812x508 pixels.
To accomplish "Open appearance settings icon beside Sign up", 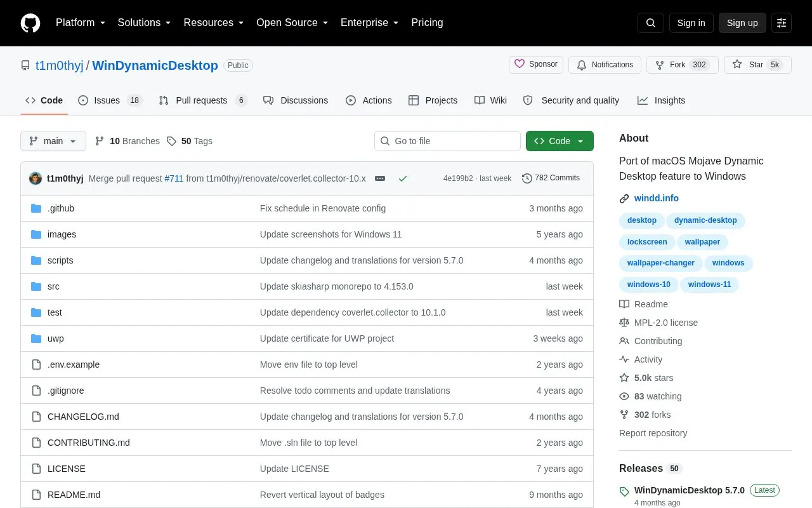I will [x=782, y=23].
